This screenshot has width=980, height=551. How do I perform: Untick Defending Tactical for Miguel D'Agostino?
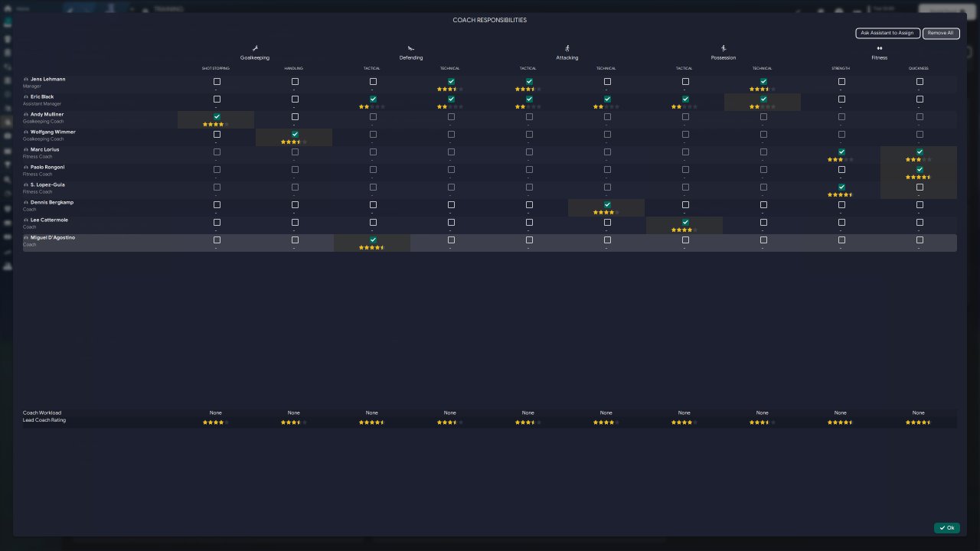pyautogui.click(x=373, y=240)
